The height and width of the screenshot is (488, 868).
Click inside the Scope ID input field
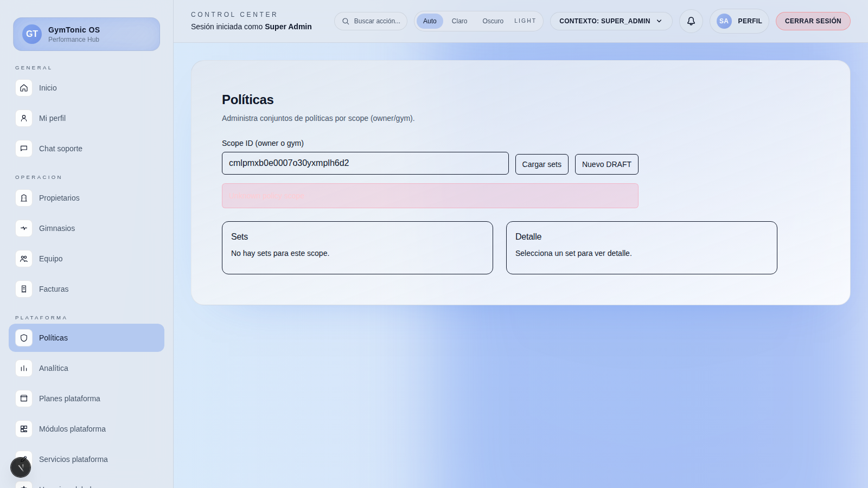click(365, 163)
